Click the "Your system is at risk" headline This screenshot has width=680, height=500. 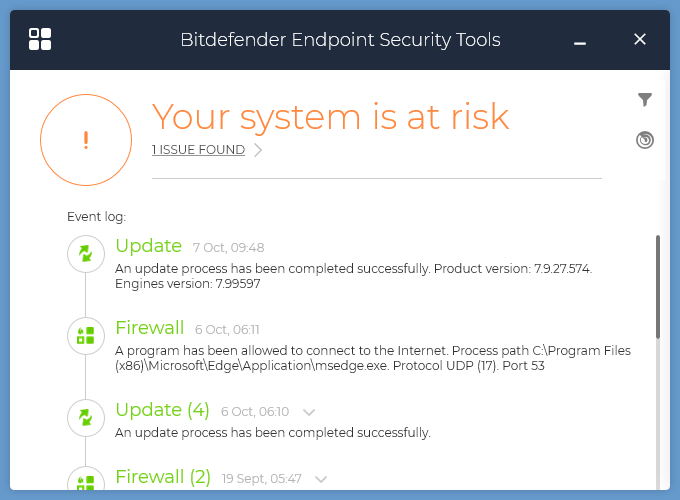pos(330,117)
